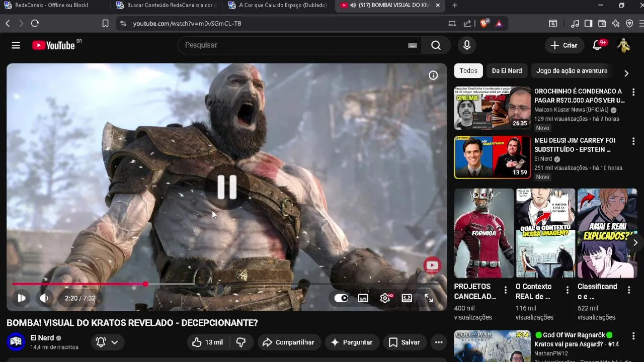Viewport: 644px width, 362px height.
Task: Open Brave Shields lion icon
Action: pos(484,24)
